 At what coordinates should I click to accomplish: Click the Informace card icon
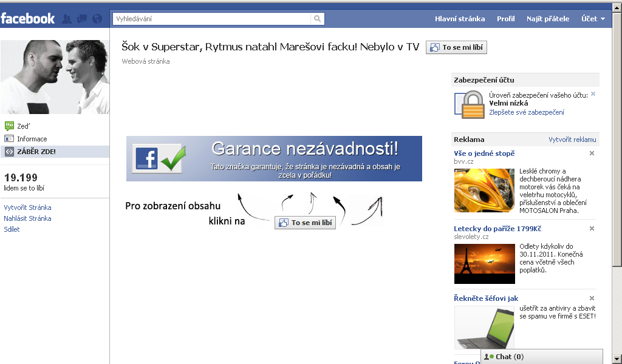pyautogui.click(x=9, y=139)
